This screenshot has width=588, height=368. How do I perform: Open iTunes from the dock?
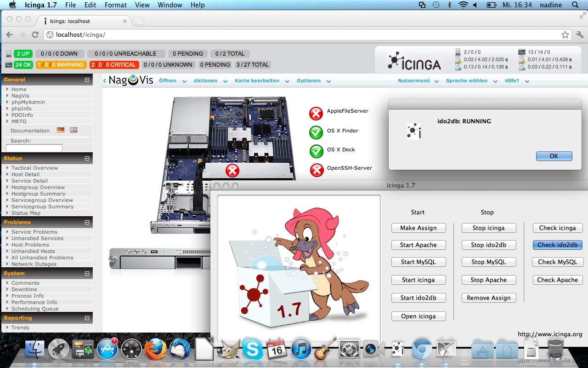point(301,349)
